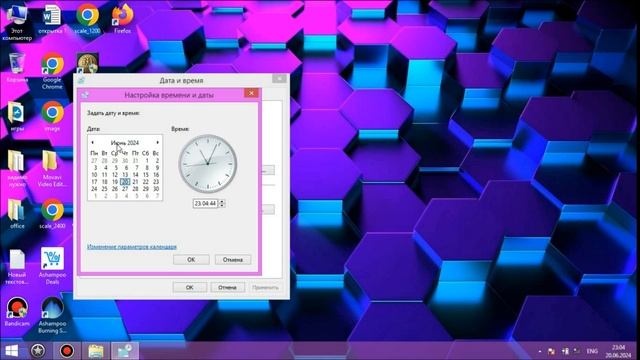Open the Windows Start button
640x360 pixels.
pos(11,351)
